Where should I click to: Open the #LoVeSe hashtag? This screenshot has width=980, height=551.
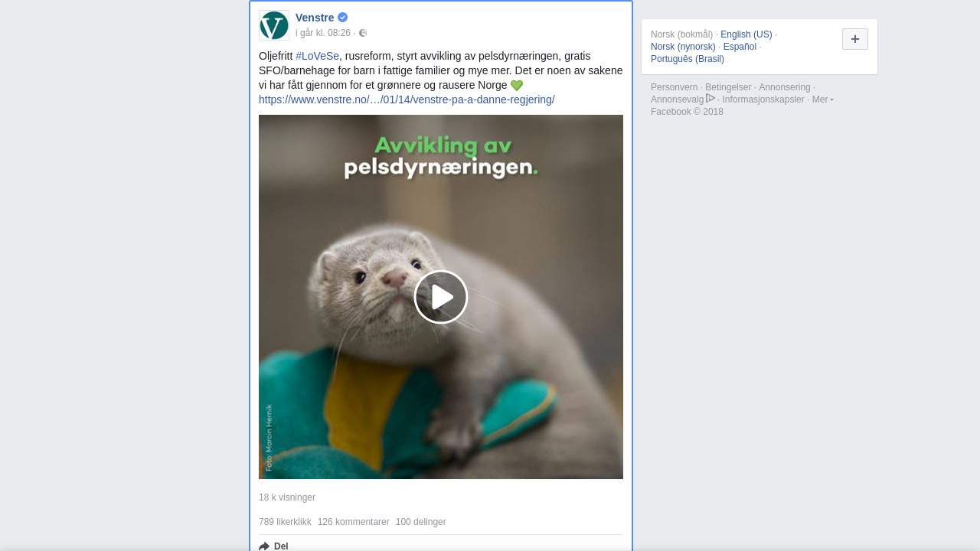point(317,56)
